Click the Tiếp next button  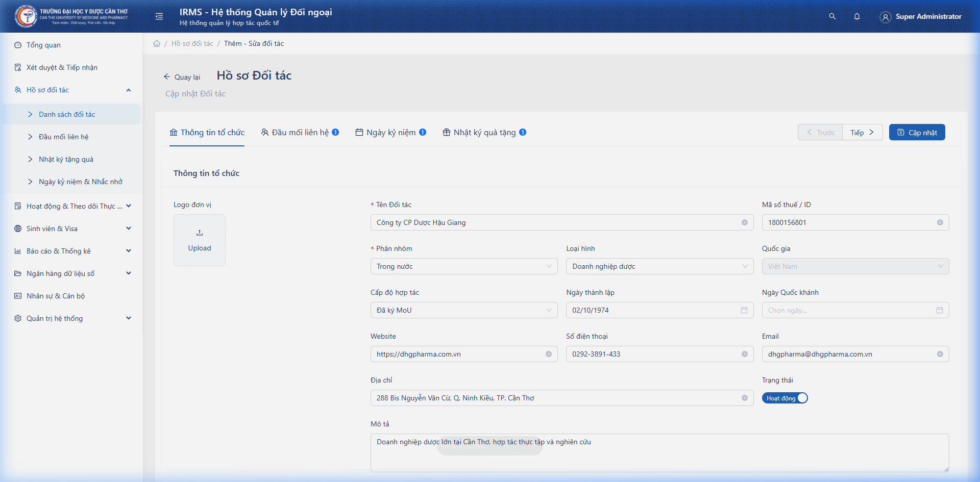coord(862,133)
